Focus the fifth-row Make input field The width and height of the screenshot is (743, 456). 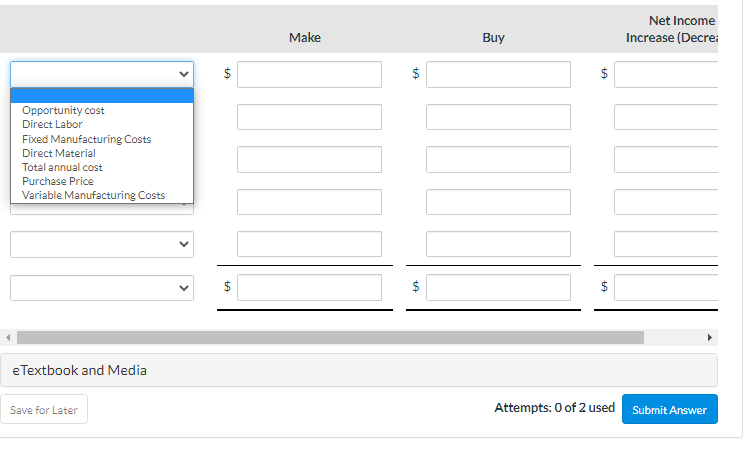tap(309, 244)
